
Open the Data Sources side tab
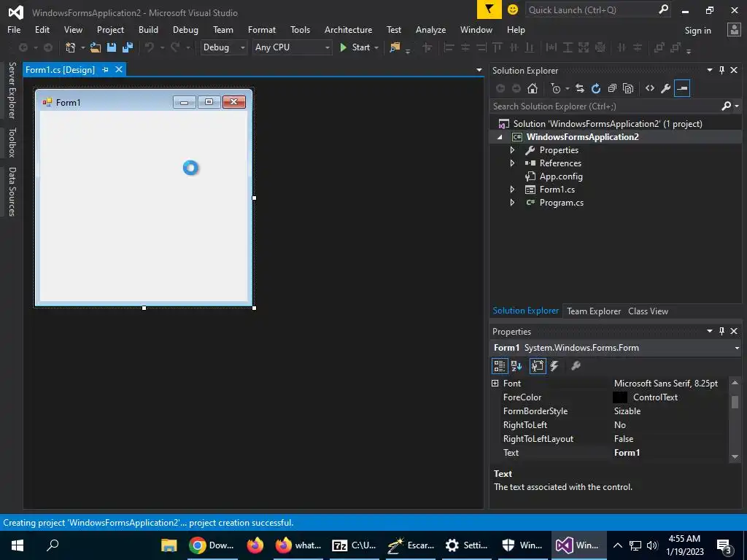(12, 192)
